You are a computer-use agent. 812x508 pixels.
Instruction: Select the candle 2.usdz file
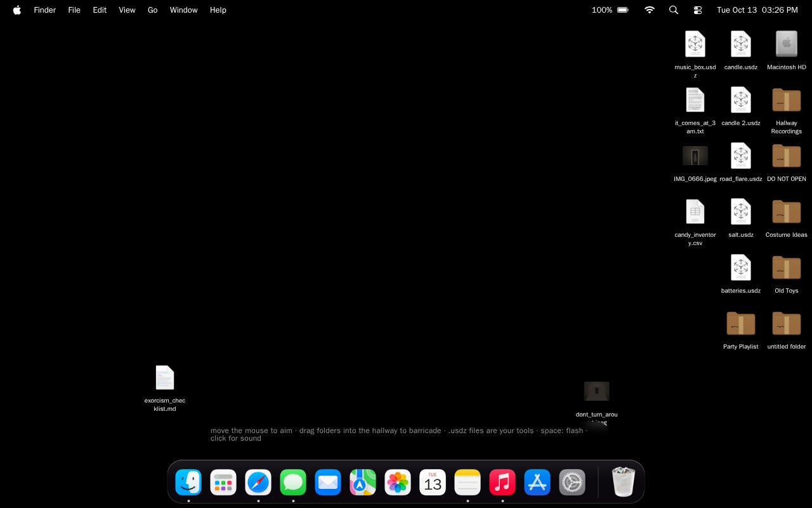pyautogui.click(x=741, y=100)
